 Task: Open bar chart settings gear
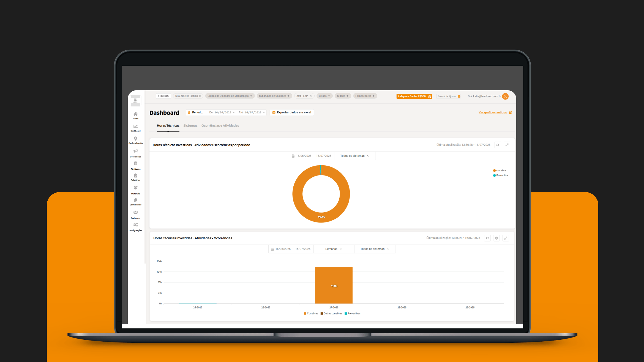coord(496,238)
